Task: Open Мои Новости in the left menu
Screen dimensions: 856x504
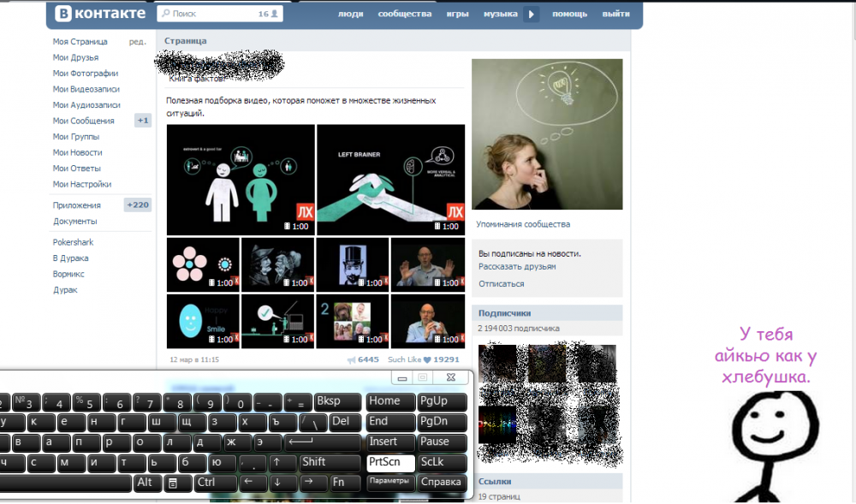Action: [78, 152]
